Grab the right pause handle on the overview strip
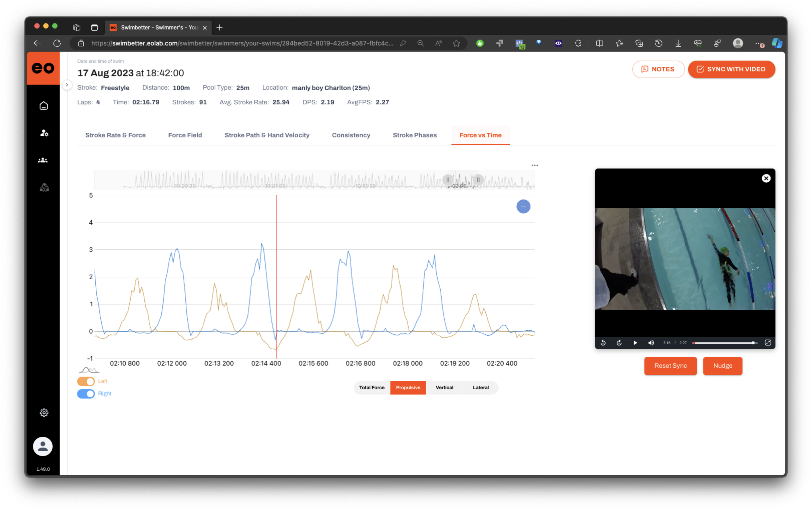The width and height of the screenshot is (812, 510). click(478, 180)
